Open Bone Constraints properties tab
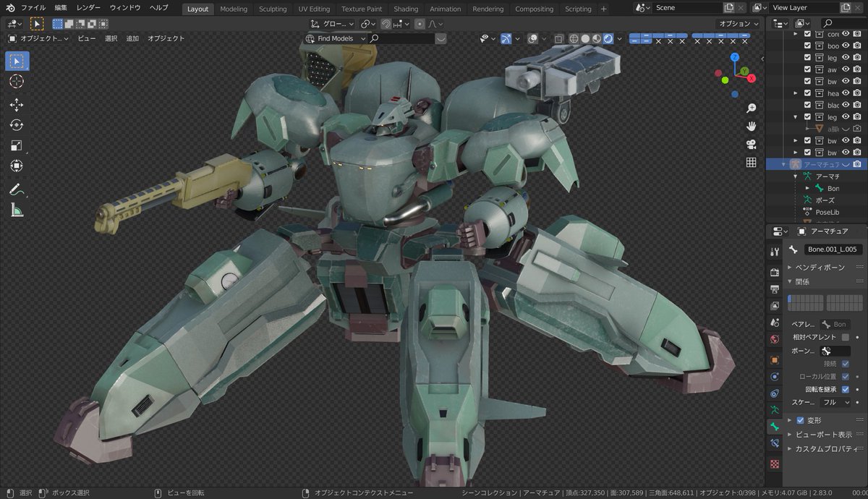 click(x=775, y=443)
